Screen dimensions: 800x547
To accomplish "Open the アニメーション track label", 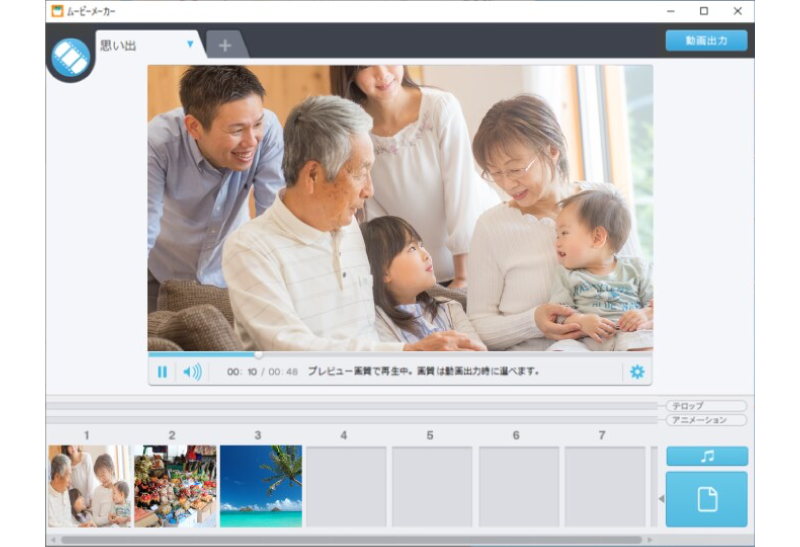I will (706, 420).
